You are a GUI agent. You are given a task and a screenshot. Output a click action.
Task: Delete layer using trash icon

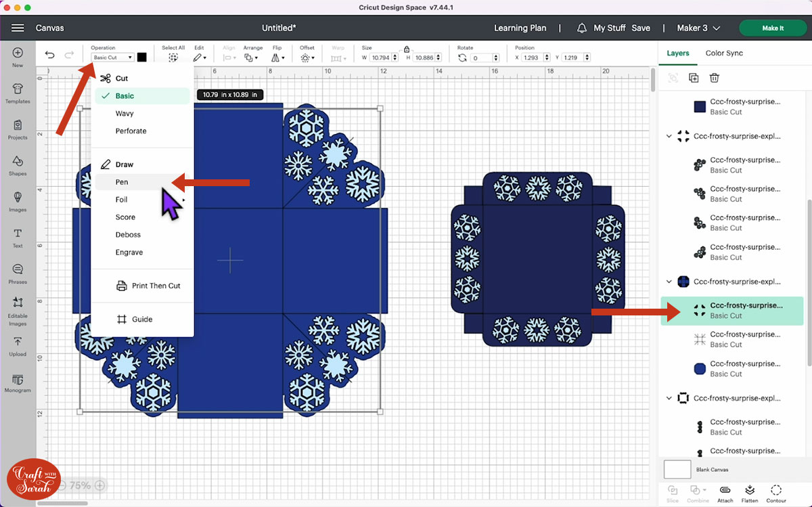coord(714,79)
